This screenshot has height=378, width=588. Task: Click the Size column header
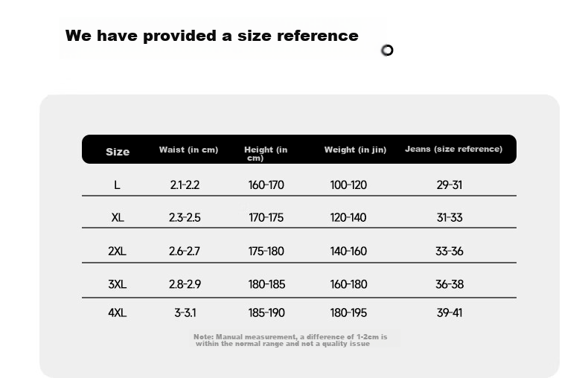click(118, 152)
